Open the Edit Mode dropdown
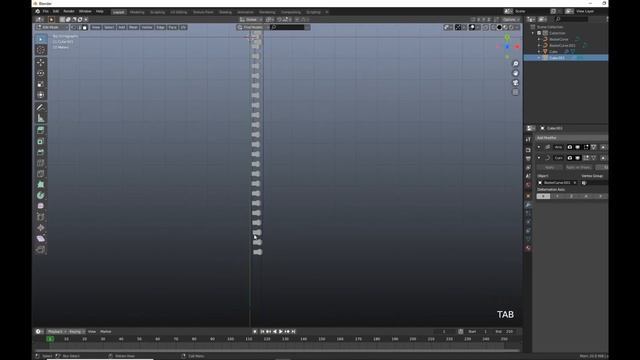 click(52, 27)
